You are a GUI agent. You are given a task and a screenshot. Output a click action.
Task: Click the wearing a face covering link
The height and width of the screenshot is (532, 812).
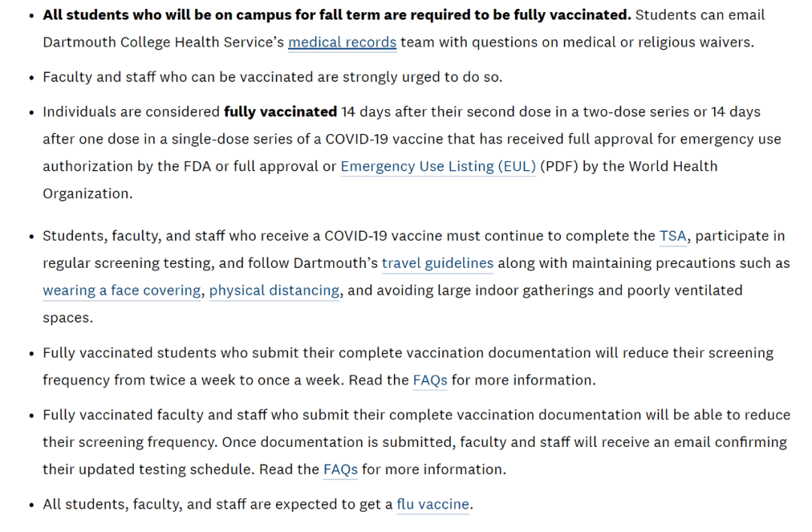pyautogui.click(x=122, y=290)
